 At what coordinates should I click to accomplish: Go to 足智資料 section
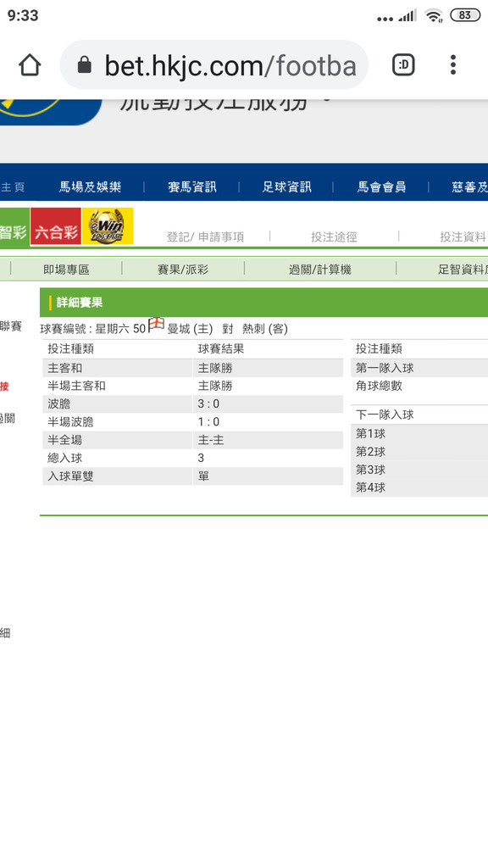463,270
